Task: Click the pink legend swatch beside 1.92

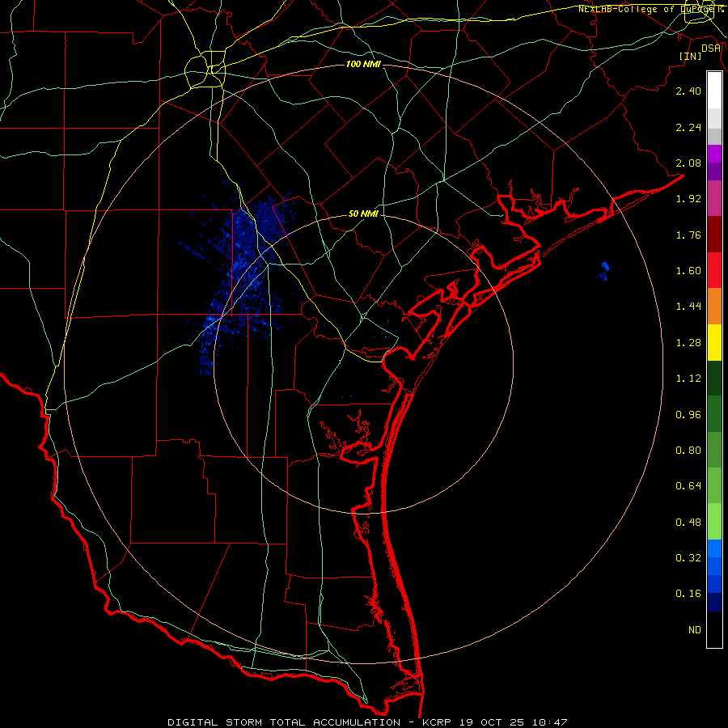Action: [714, 198]
